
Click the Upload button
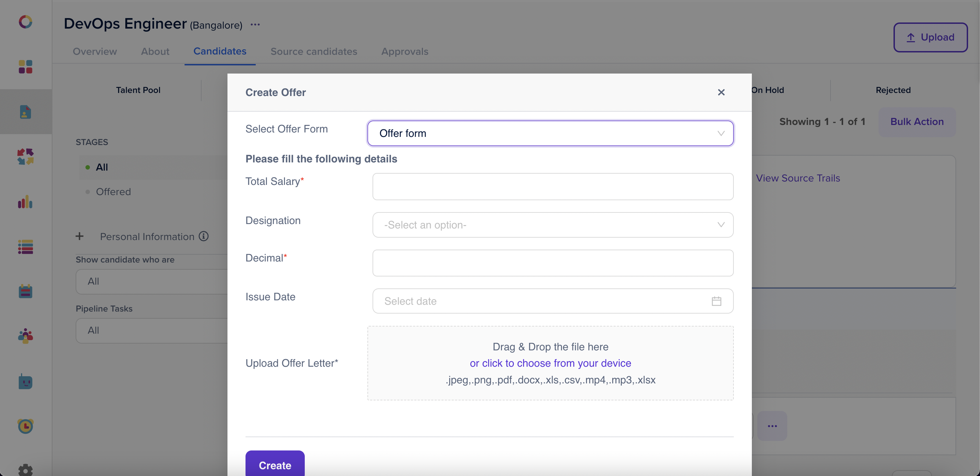coord(930,37)
